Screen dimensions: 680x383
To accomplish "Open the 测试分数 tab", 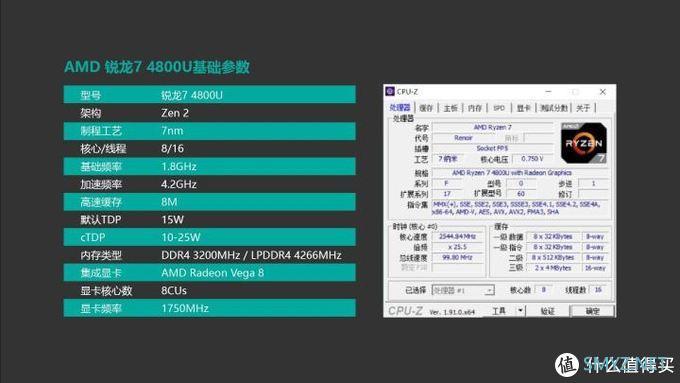I will [554, 108].
